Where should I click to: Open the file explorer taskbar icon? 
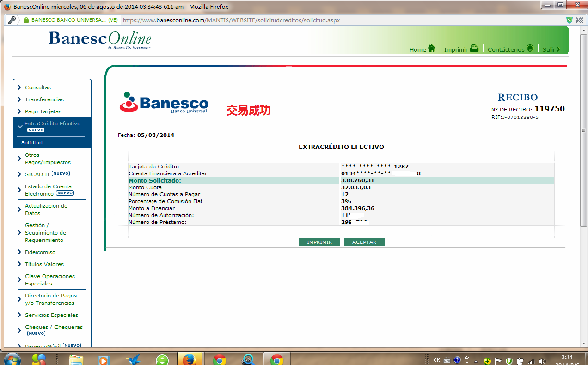(76, 359)
